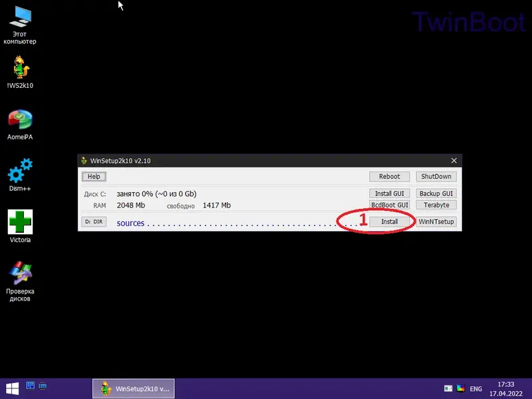Viewport: 532px width, 399px height.
Task: Launch the Terabyte button
Action: tap(436, 205)
